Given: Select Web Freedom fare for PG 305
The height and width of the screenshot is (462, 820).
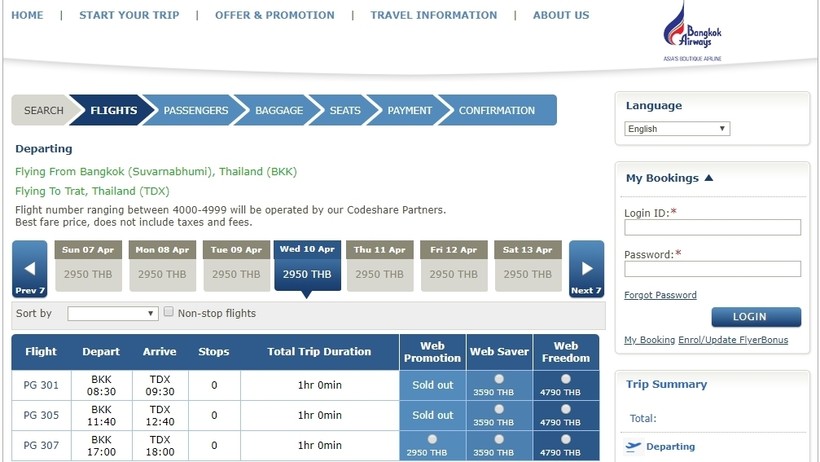Looking at the screenshot, I should point(566,408).
